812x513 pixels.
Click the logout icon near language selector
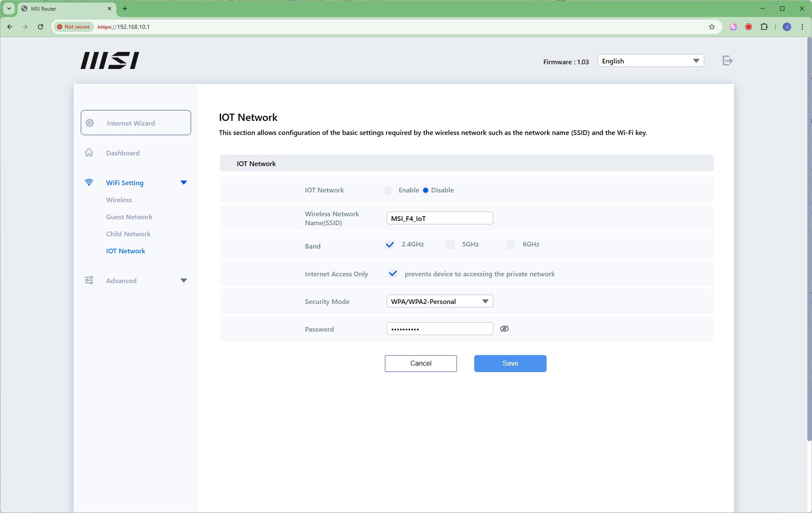point(727,61)
